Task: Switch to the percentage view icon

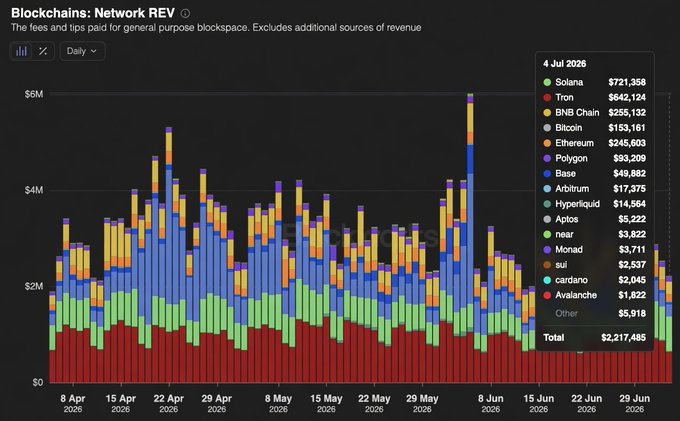Action: [x=43, y=51]
